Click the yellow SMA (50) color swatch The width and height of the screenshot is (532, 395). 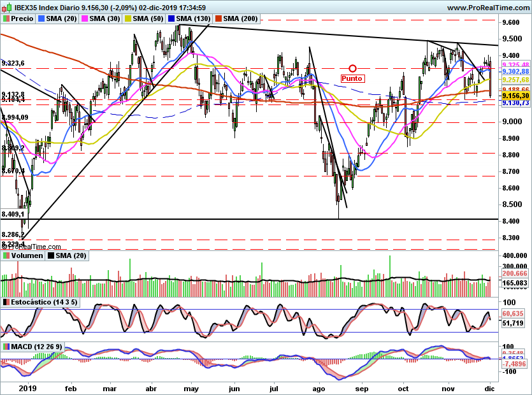[128, 18]
